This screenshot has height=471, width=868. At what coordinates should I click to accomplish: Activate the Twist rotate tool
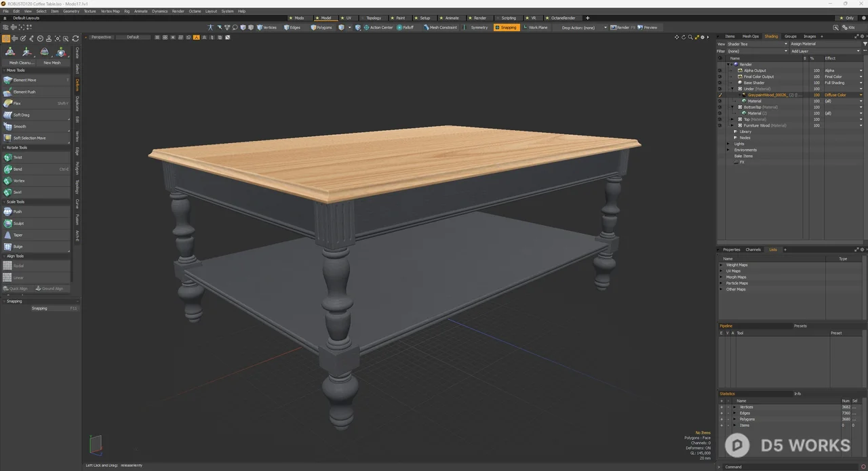tap(36, 157)
